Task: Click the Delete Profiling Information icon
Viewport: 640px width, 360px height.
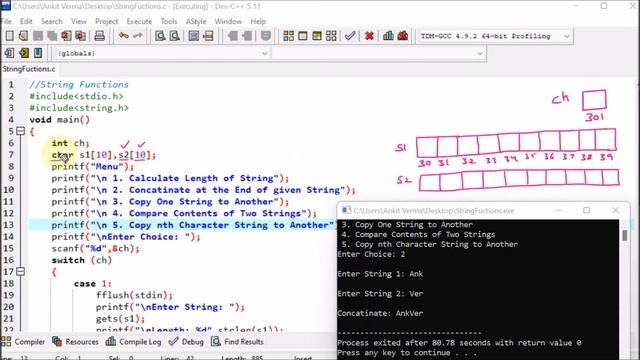Action: coord(403,36)
